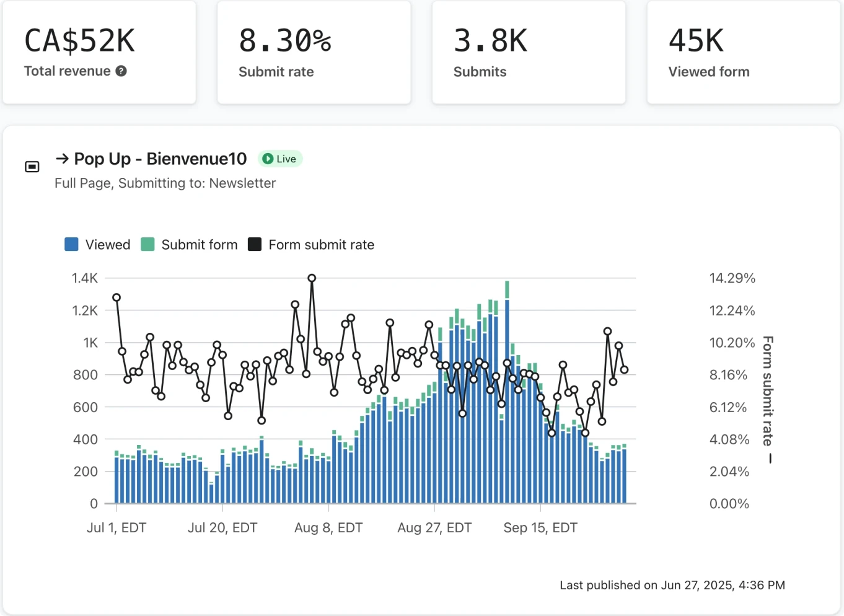
Task: Click the Live status badge
Action: (x=280, y=159)
